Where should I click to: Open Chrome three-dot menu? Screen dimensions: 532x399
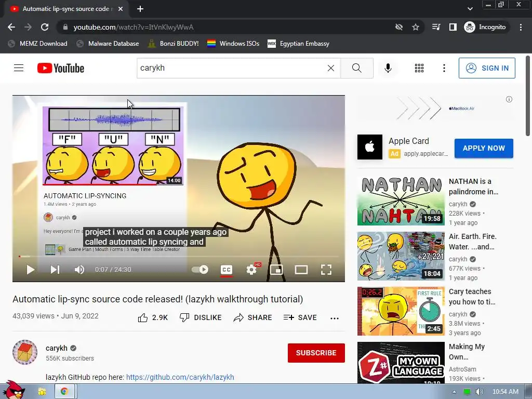point(521,27)
